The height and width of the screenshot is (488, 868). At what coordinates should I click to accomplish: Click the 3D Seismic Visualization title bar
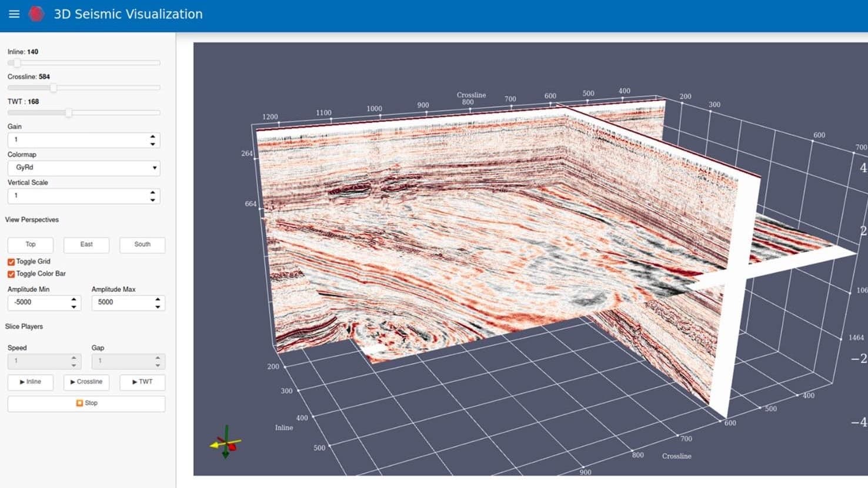[128, 14]
